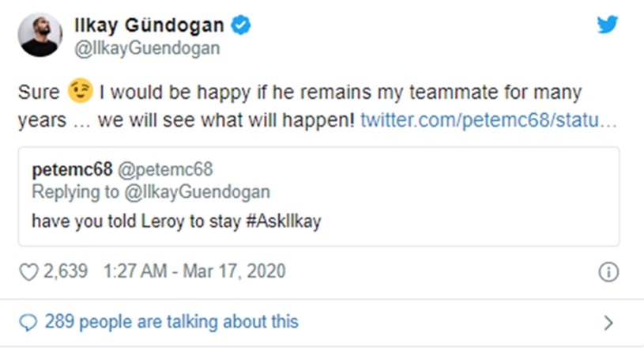Open the tweet info icon
Viewport: 644px width, 356px height.
pyautogui.click(x=608, y=272)
